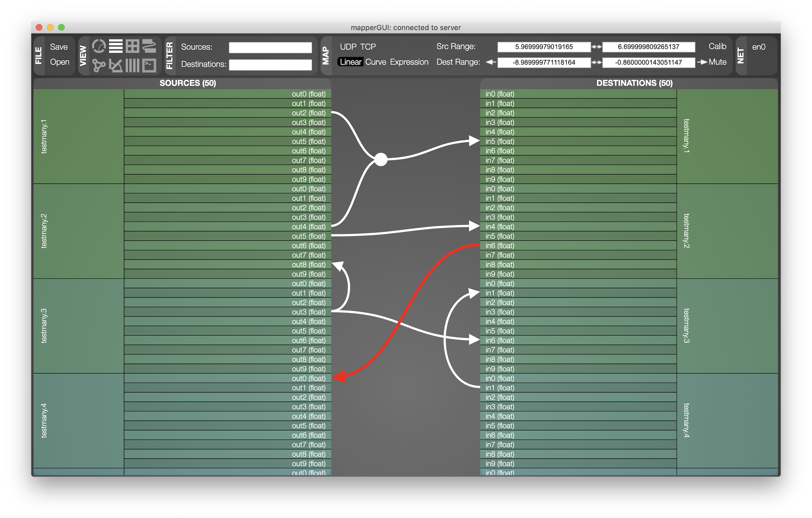This screenshot has height=518, width=812.
Task: Switch to the chord diagram view
Action: (99, 46)
